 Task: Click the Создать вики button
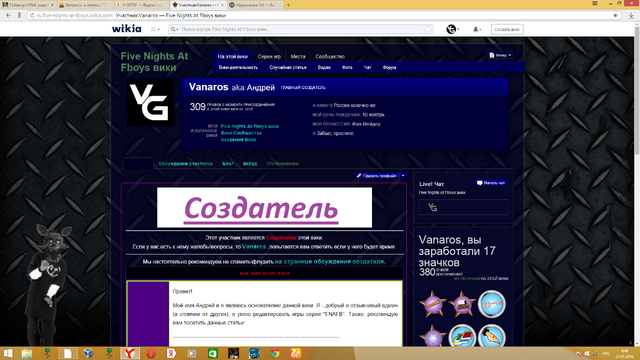(507, 29)
